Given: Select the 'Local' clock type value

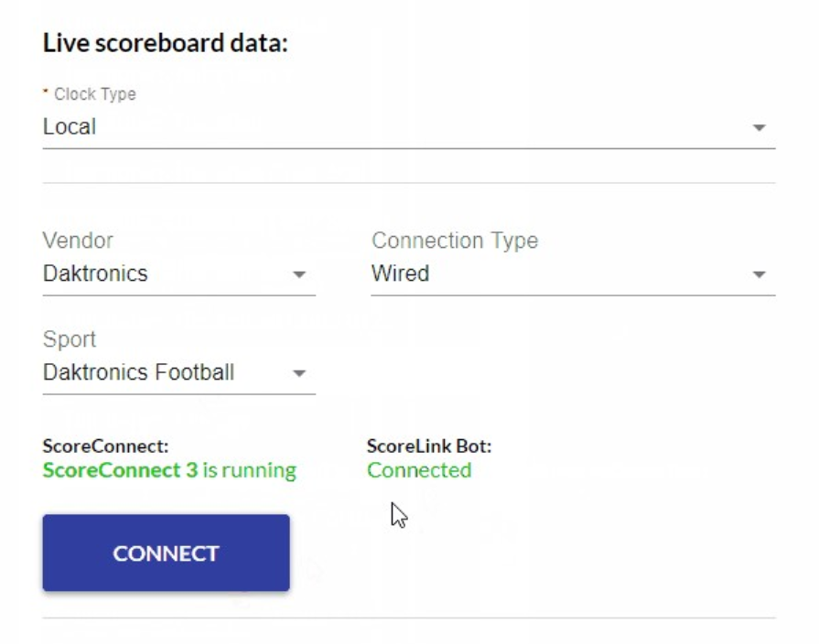Looking at the screenshot, I should pos(70,127).
